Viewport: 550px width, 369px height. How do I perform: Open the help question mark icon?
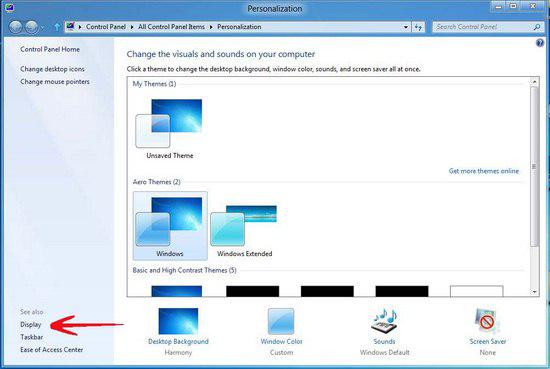(x=540, y=43)
